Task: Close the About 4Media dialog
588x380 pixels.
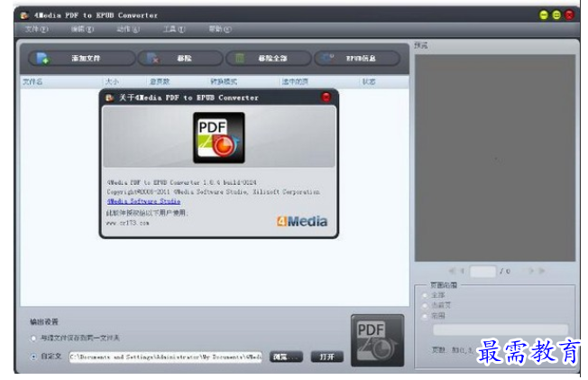Action: pos(326,97)
